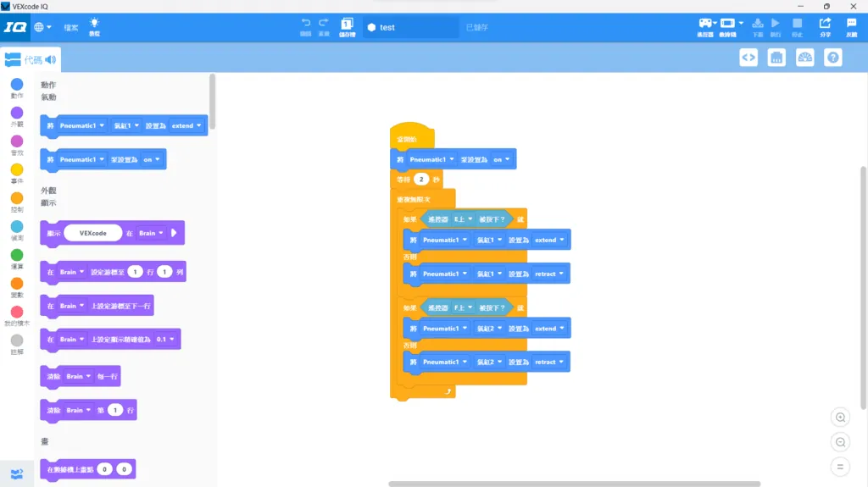Click the speaker icon on the Code tab

click(x=51, y=60)
